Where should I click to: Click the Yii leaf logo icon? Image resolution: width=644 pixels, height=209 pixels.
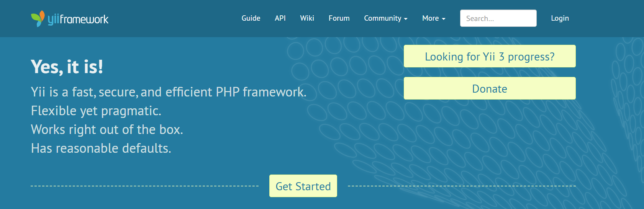point(38,18)
